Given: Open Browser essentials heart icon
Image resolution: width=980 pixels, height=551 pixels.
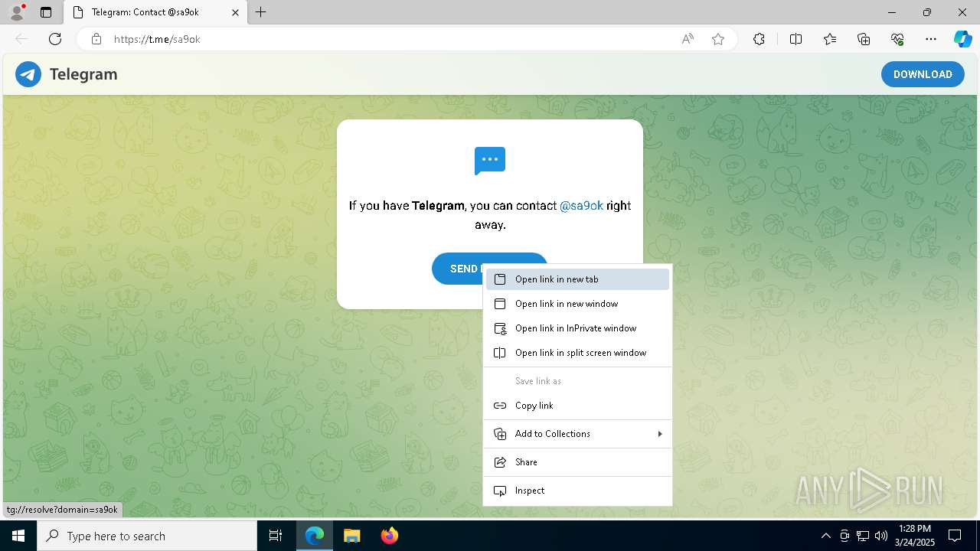Looking at the screenshot, I should pyautogui.click(x=897, y=39).
